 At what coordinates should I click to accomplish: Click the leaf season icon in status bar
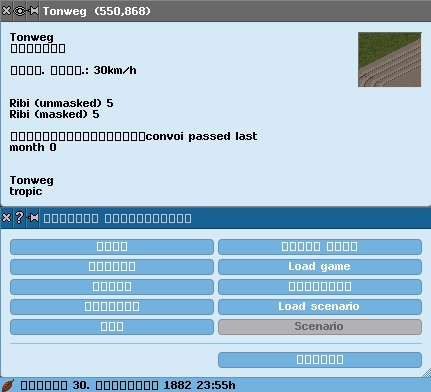click(8, 385)
